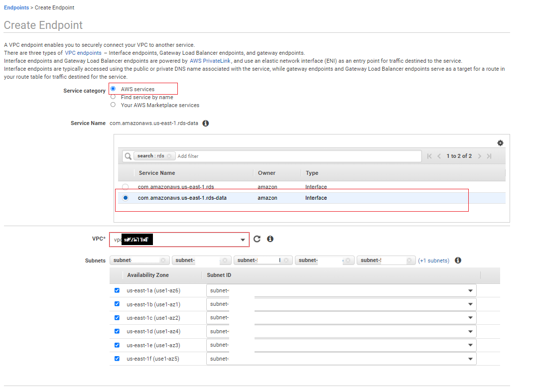Remove the fifth subnet chip
The image size is (533, 392).
tap(409, 261)
